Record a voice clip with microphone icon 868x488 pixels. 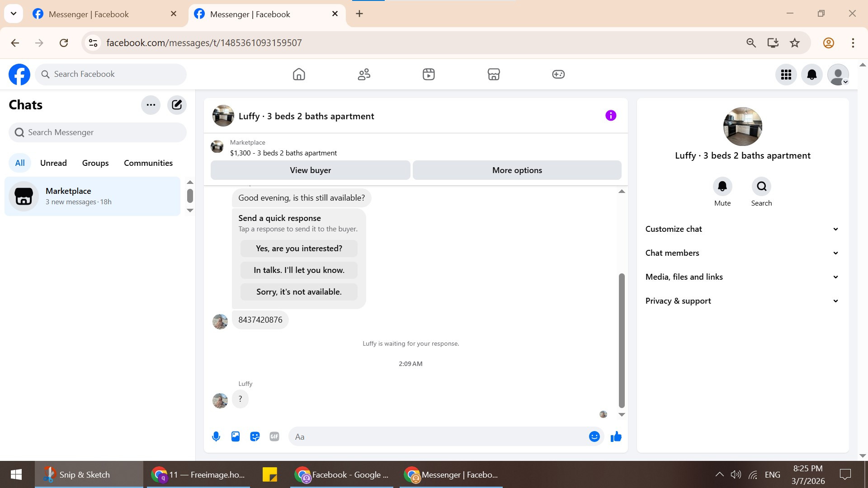216,436
